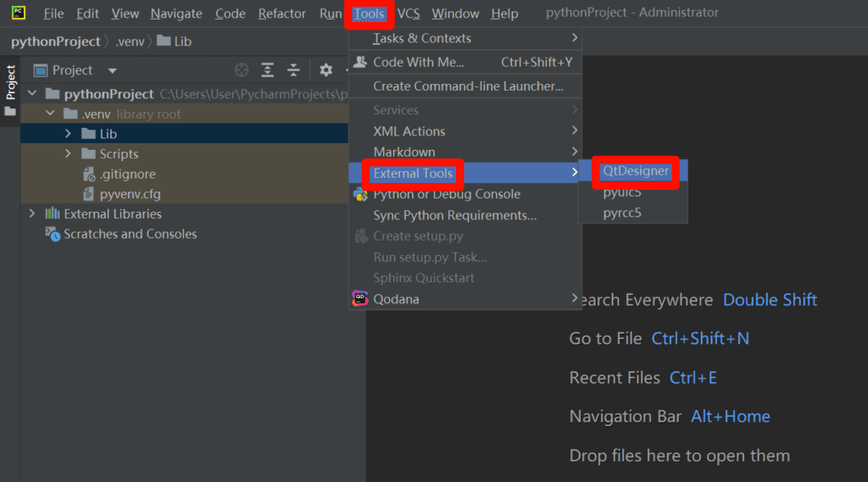Viewport: 868px width, 482px height.
Task: Click the Lib folder icon in breadcrumb
Action: 164,41
